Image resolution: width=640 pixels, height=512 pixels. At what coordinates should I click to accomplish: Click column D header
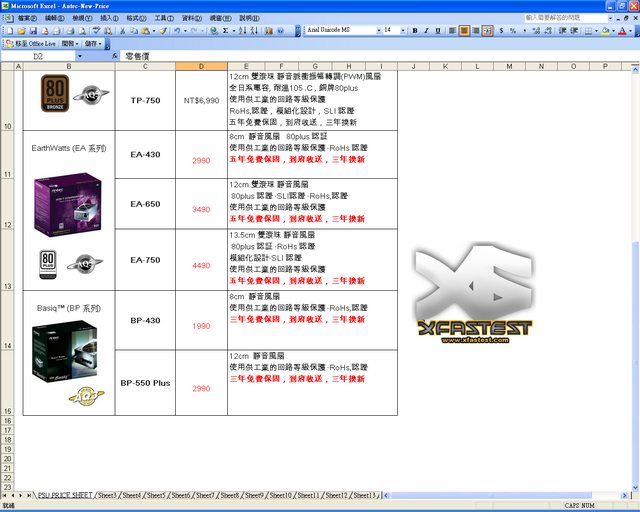(201, 66)
